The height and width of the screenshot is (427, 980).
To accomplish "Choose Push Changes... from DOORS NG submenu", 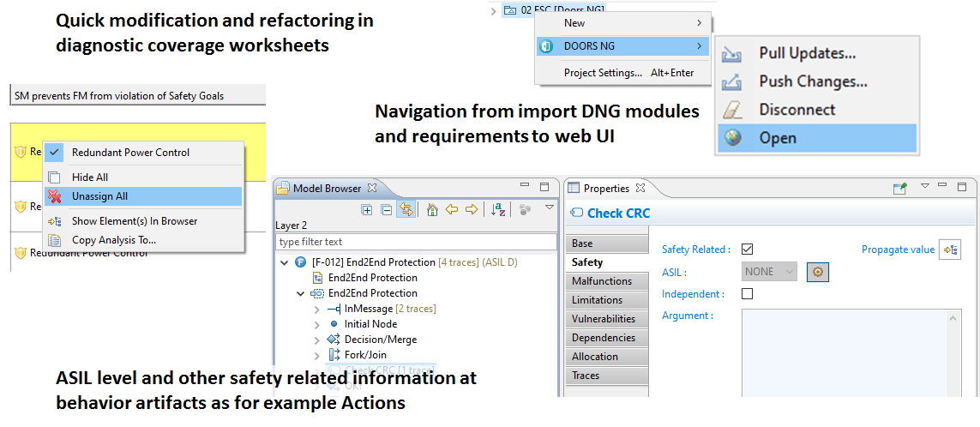I will coord(813,81).
